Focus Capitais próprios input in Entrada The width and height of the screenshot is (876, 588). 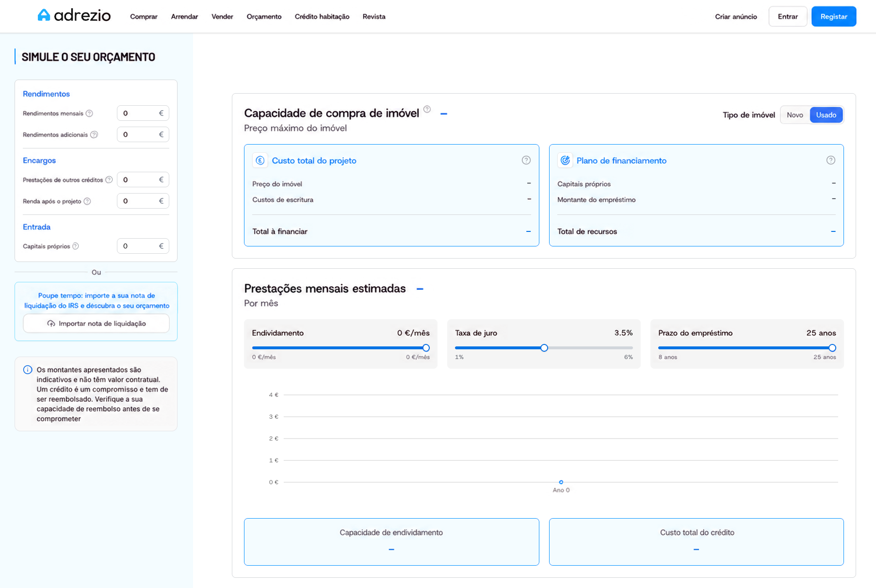coord(143,246)
